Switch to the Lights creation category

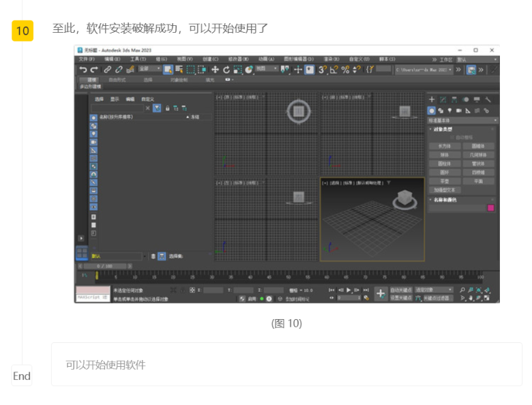pyautogui.click(x=449, y=110)
